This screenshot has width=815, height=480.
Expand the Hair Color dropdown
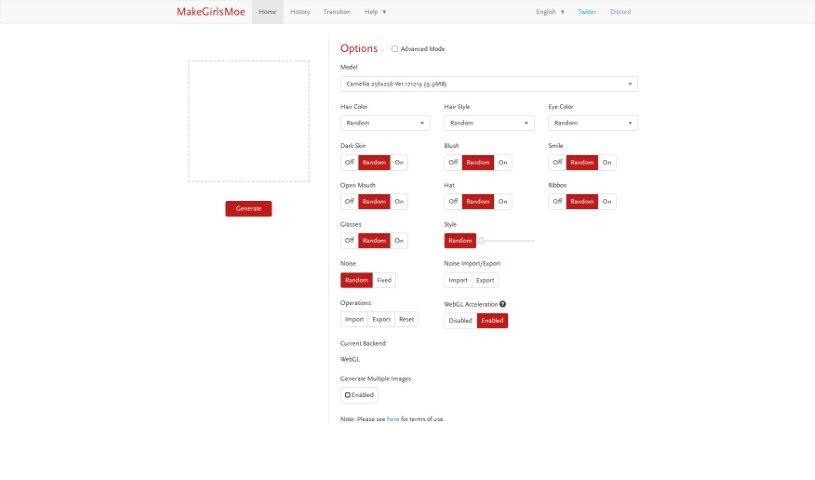pyautogui.click(x=385, y=123)
